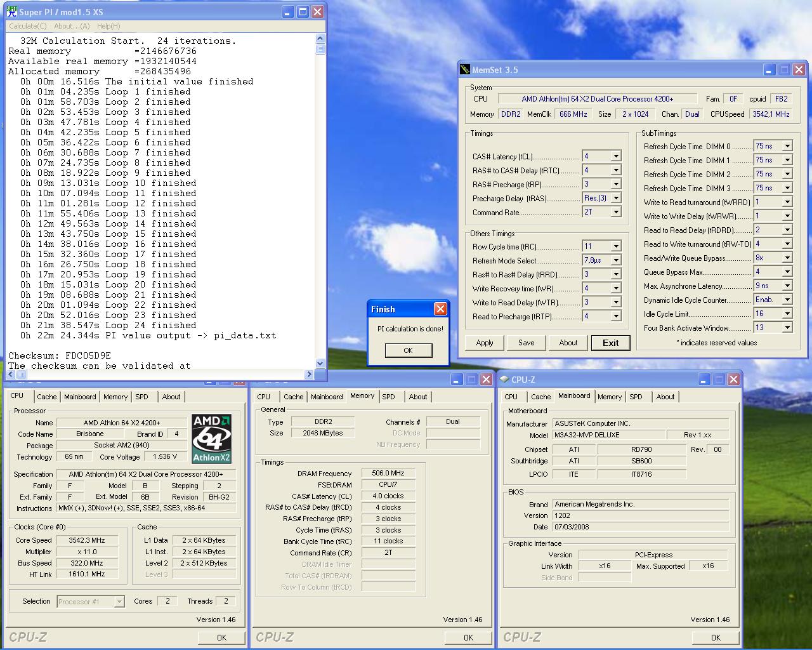This screenshot has width=812, height=650.
Task: Expand Idle Cycle Limit dropdown
Action: click(x=787, y=314)
